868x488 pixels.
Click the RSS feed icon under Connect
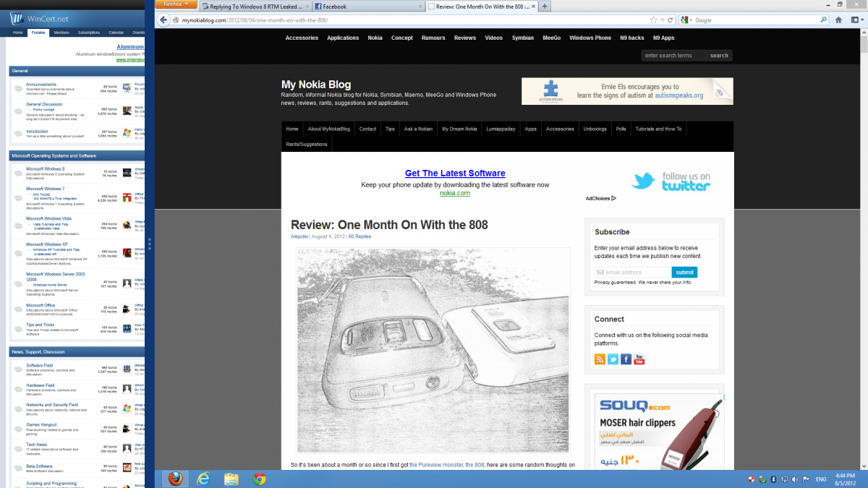600,359
